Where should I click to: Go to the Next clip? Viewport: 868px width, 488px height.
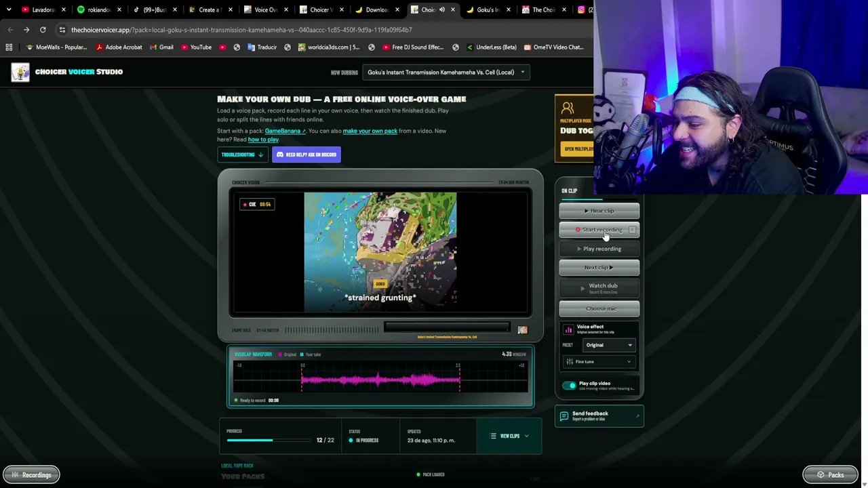point(599,267)
